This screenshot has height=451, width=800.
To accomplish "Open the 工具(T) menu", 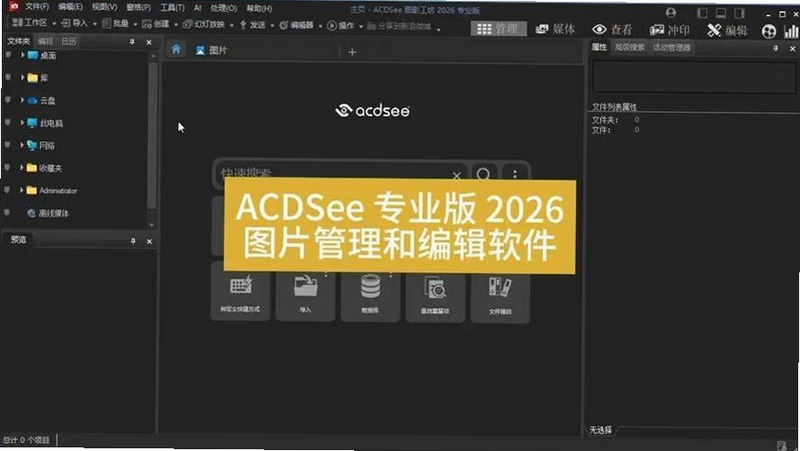I will (x=172, y=8).
